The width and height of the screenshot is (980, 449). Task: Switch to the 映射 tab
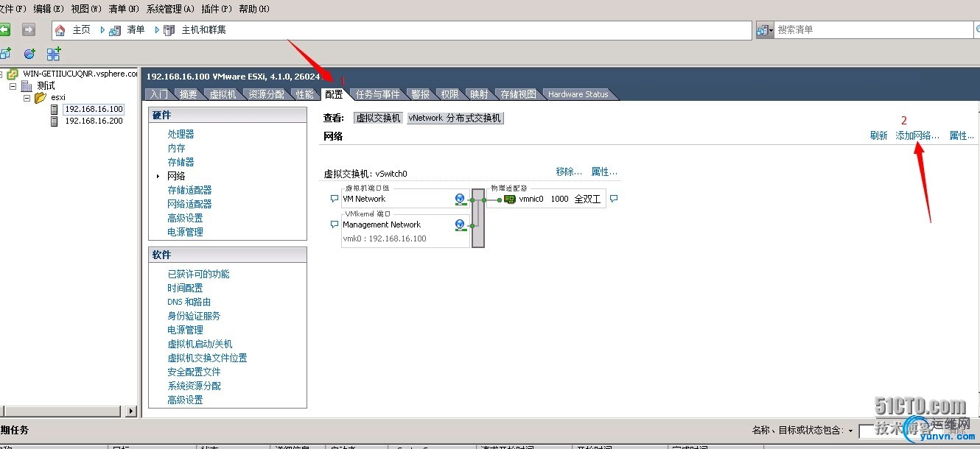pos(480,94)
